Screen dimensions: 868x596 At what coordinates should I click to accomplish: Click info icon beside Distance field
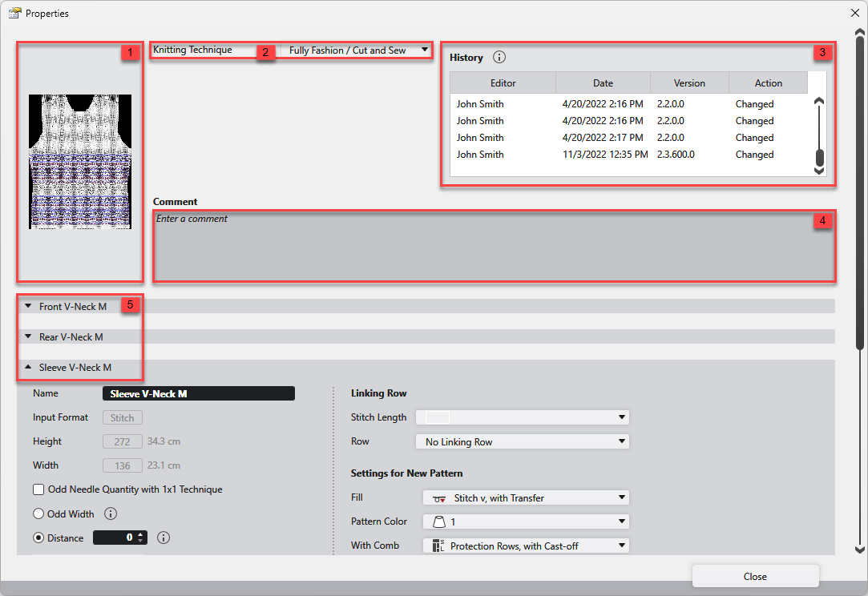tap(164, 538)
